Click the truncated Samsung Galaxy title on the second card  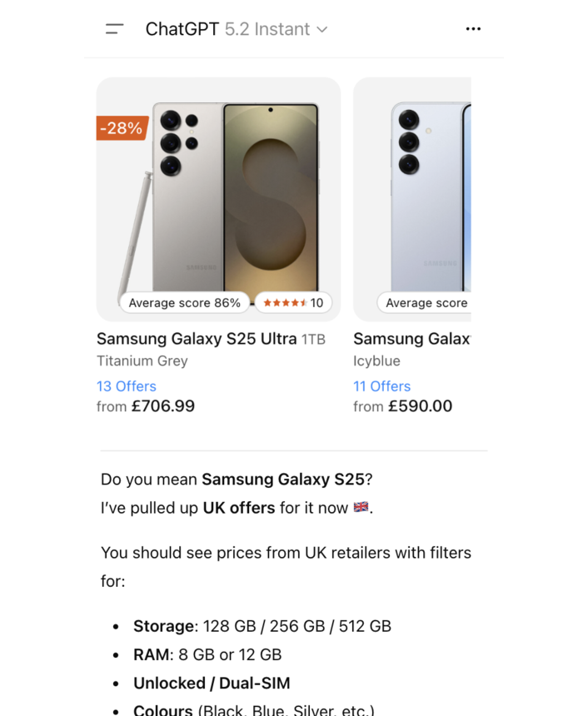411,339
